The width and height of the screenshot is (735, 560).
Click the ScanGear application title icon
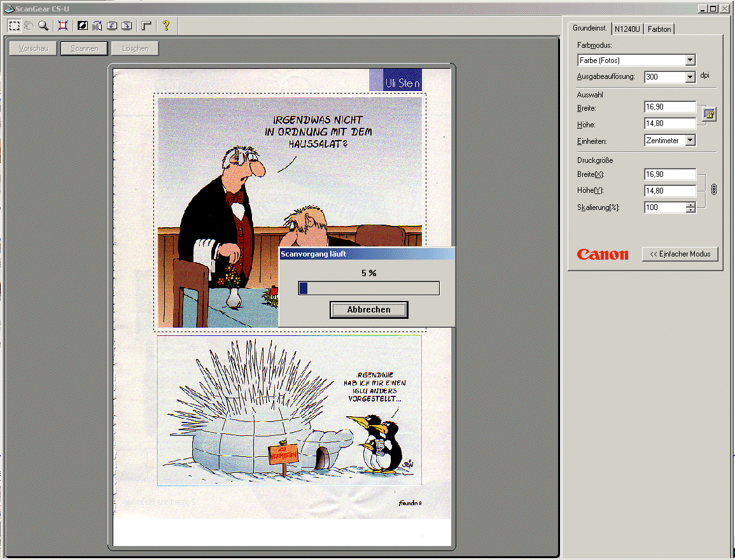pyautogui.click(x=9, y=8)
